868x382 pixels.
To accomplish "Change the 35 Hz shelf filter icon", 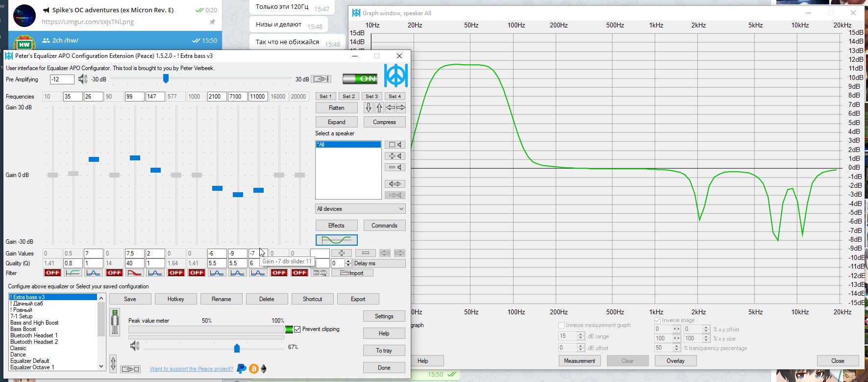I will (73, 273).
